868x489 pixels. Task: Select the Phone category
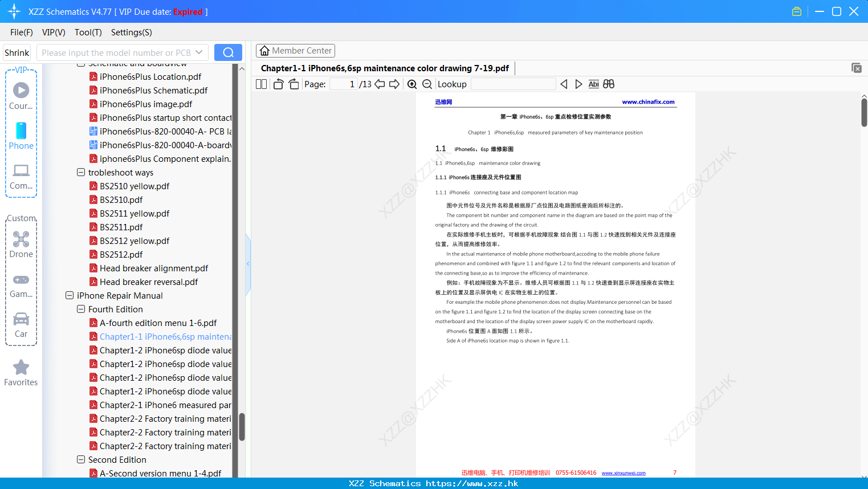tap(21, 136)
